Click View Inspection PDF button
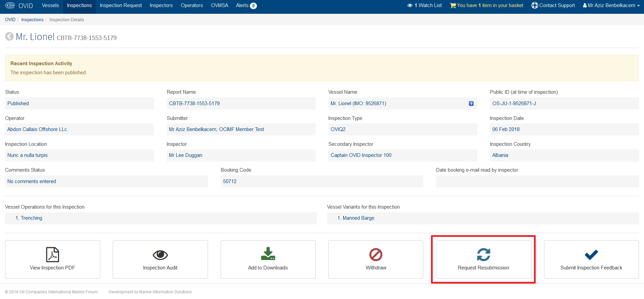 click(x=53, y=259)
